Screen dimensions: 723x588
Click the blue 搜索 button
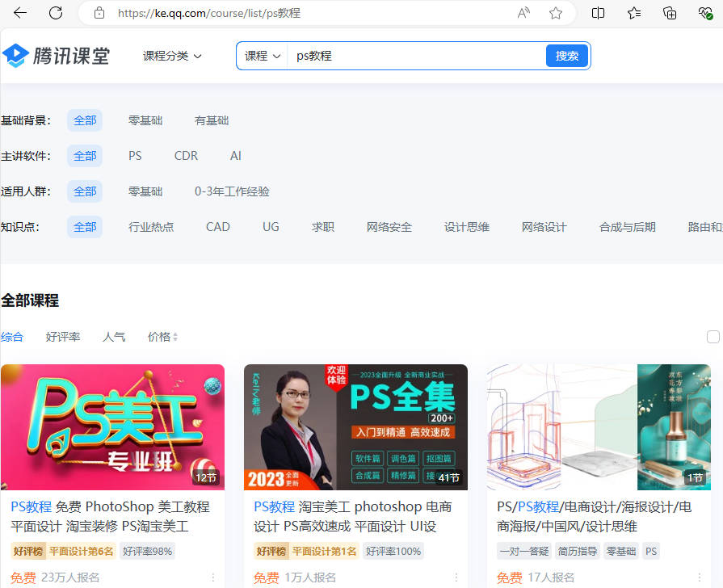point(567,56)
